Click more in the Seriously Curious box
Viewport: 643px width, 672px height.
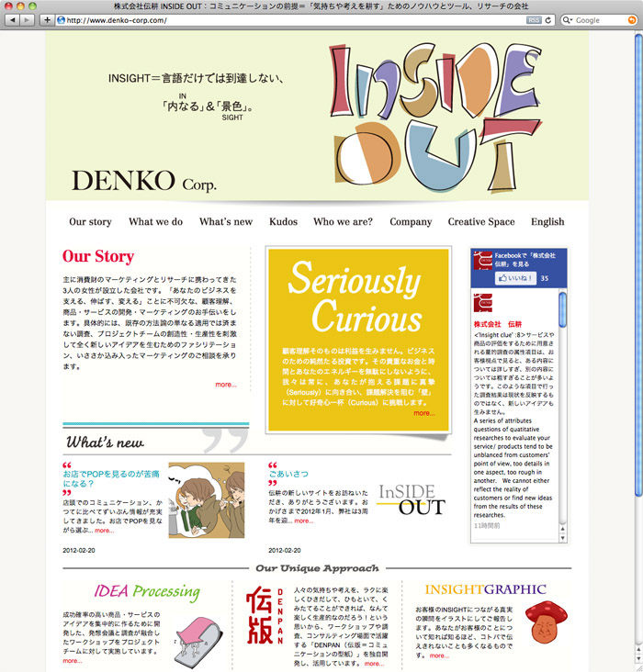(x=423, y=413)
